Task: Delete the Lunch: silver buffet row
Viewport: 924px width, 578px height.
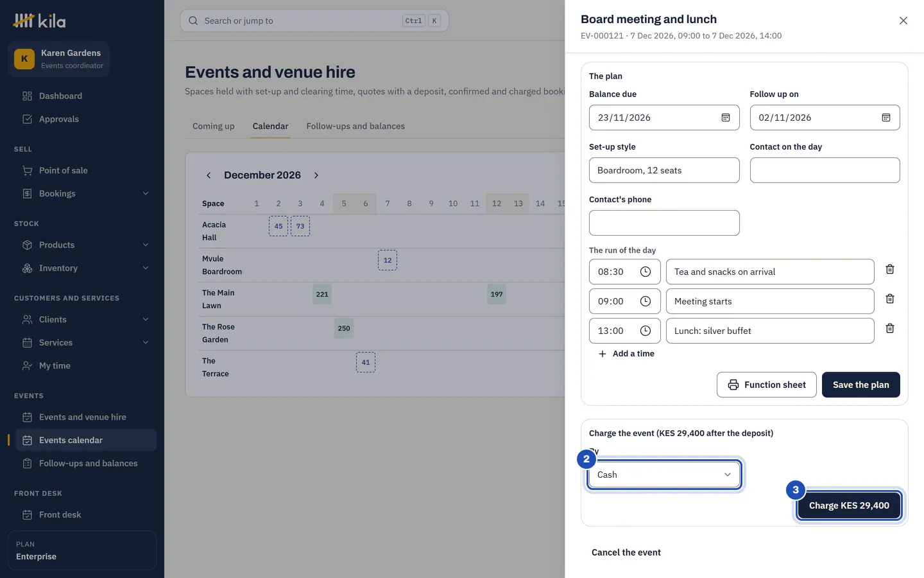Action: tap(890, 328)
